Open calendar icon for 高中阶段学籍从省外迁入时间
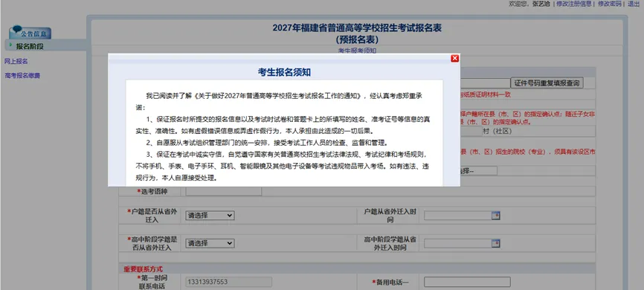The width and height of the screenshot is (644, 290). pos(496,244)
